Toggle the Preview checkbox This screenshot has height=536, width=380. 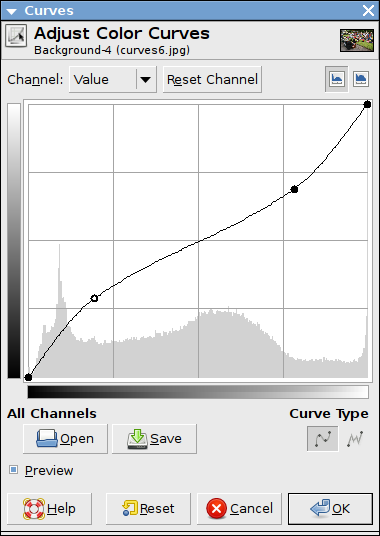(13, 470)
